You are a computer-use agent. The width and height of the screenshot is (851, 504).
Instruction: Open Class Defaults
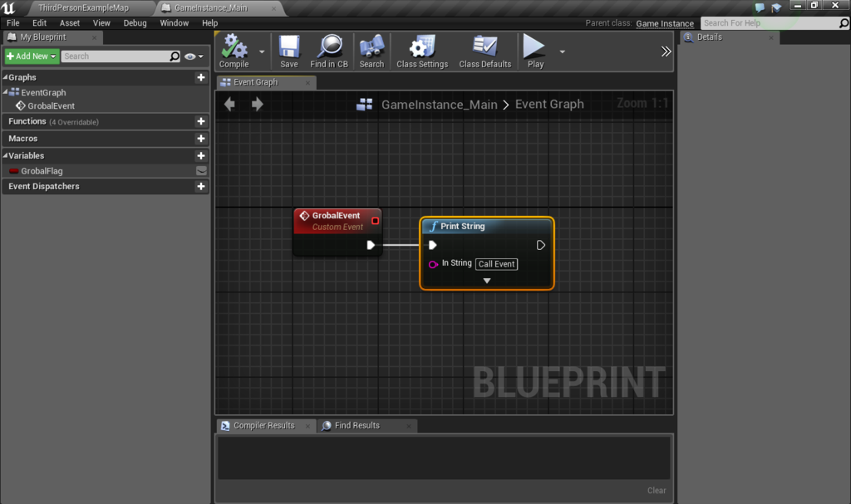[x=485, y=51]
